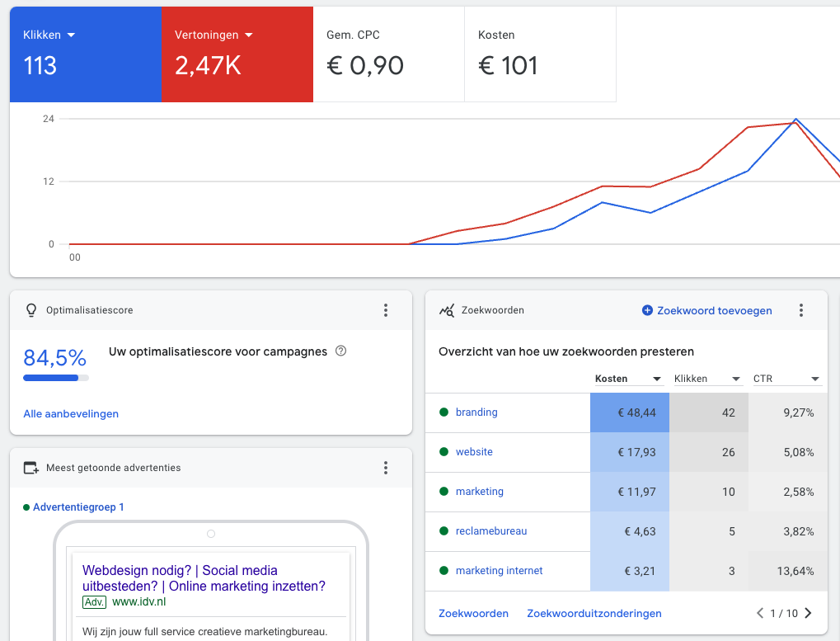The width and height of the screenshot is (840, 641).
Task: Click the € 11,97 cost cell
Action: pyautogui.click(x=630, y=492)
